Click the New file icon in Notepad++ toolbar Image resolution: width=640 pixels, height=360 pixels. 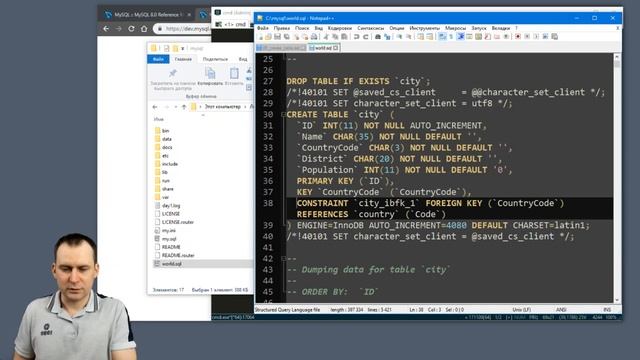coord(260,37)
